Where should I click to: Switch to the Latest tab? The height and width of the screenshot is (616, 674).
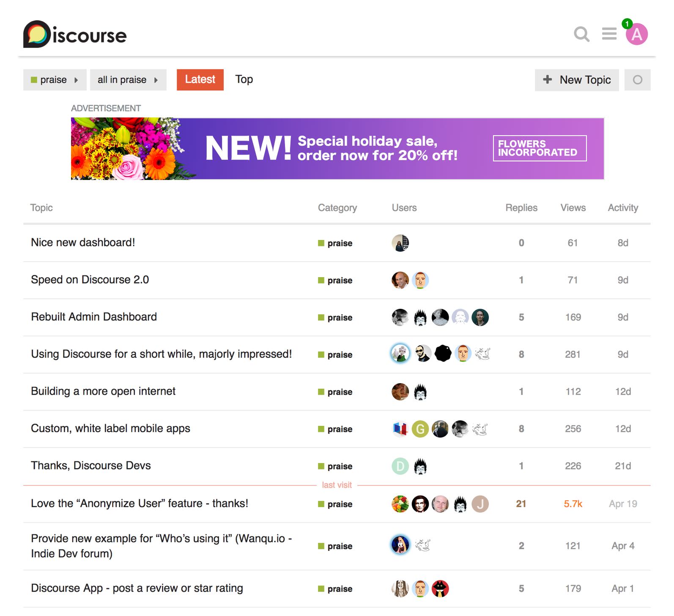click(200, 79)
